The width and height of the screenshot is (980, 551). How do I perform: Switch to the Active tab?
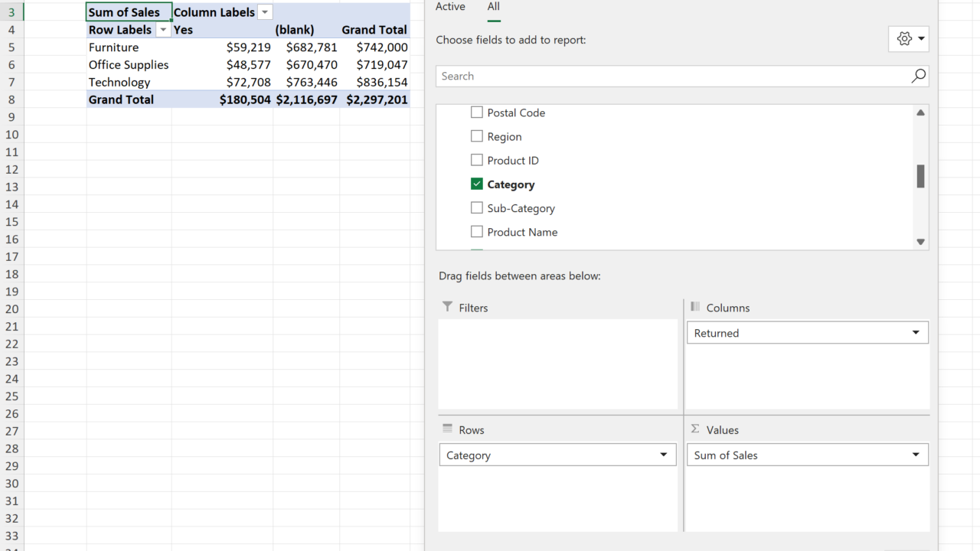click(x=450, y=7)
